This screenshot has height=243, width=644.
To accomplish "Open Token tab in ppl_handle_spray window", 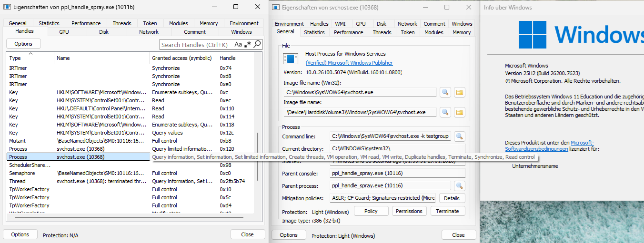I will point(150,23).
